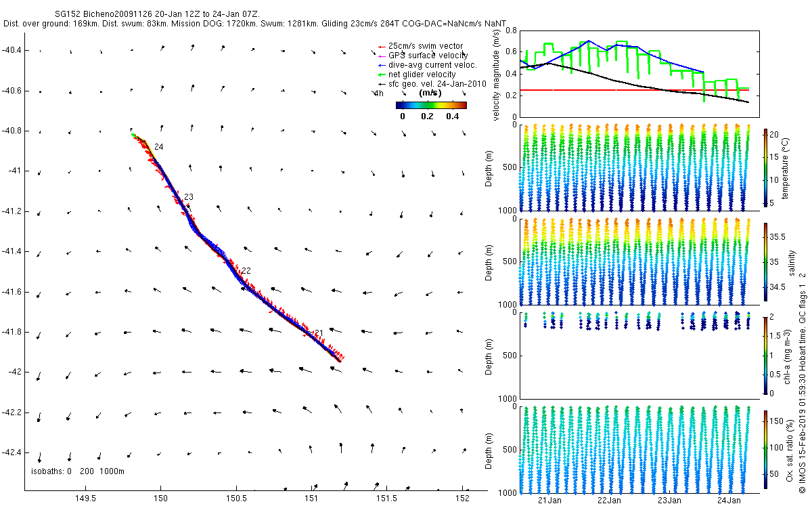This screenshot has width=812, height=508.
Task: Click the 149.5 longitude tick label
Action: [x=85, y=499]
